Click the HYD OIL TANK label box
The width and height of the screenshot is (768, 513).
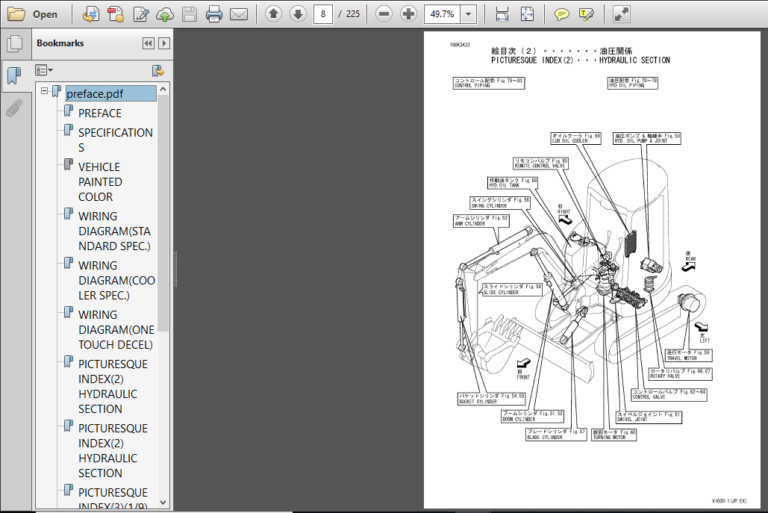pos(513,183)
